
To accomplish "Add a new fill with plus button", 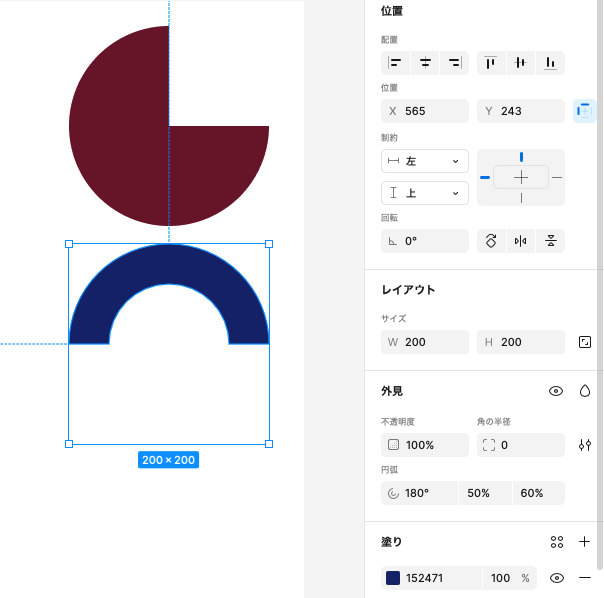I will pyautogui.click(x=585, y=542).
